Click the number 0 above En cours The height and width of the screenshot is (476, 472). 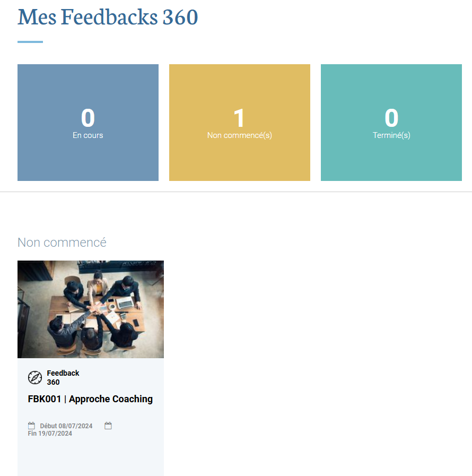tap(88, 118)
